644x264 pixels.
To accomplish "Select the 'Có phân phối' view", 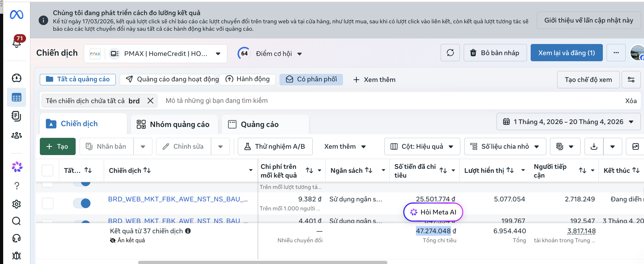I will coord(311,79).
